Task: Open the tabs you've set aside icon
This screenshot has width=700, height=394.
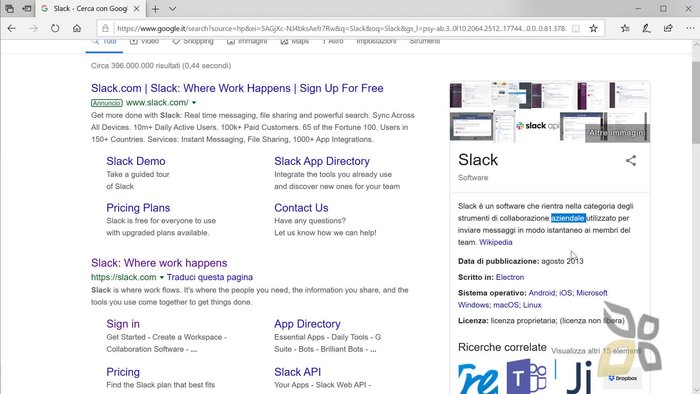Action: pos(9,8)
